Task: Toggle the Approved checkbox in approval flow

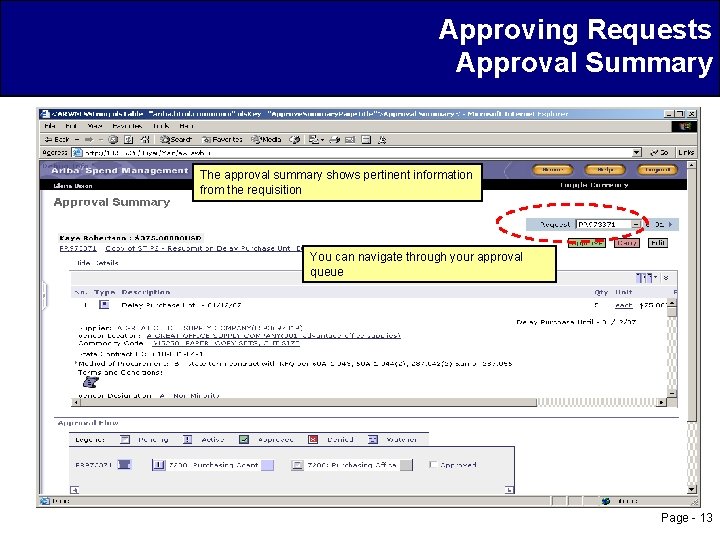Action: coord(433,465)
